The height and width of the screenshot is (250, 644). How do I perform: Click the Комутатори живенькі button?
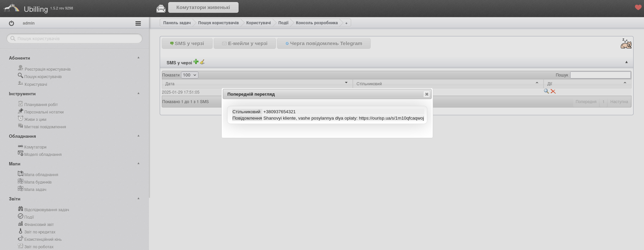[x=203, y=7]
